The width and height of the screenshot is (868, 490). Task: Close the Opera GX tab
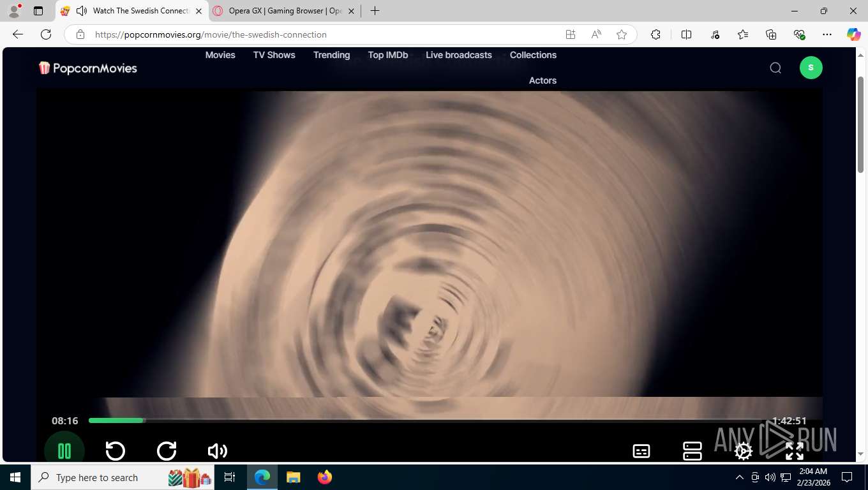click(x=351, y=11)
